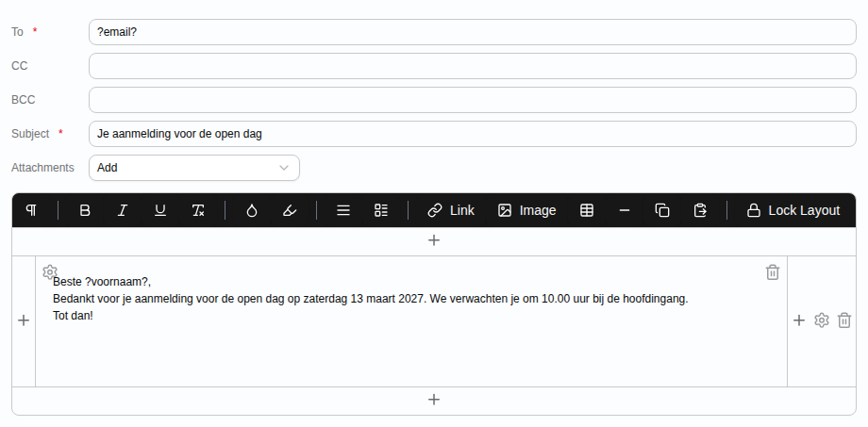The image size is (868, 427).
Task: Click the To field containing ?email?
Action: (x=472, y=32)
